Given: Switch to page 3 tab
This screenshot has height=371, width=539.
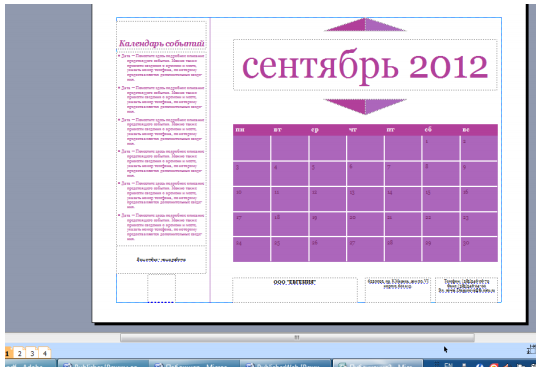Looking at the screenshot, I should (32, 353).
